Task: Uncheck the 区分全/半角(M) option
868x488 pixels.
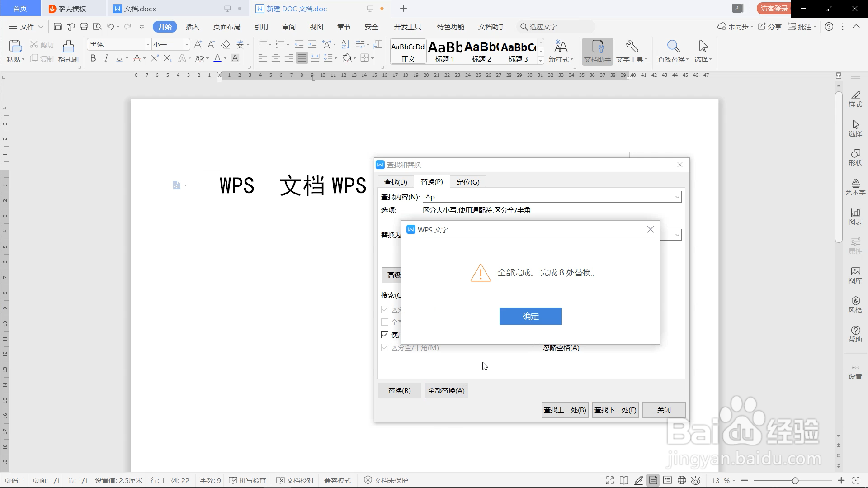Action: coord(385,347)
